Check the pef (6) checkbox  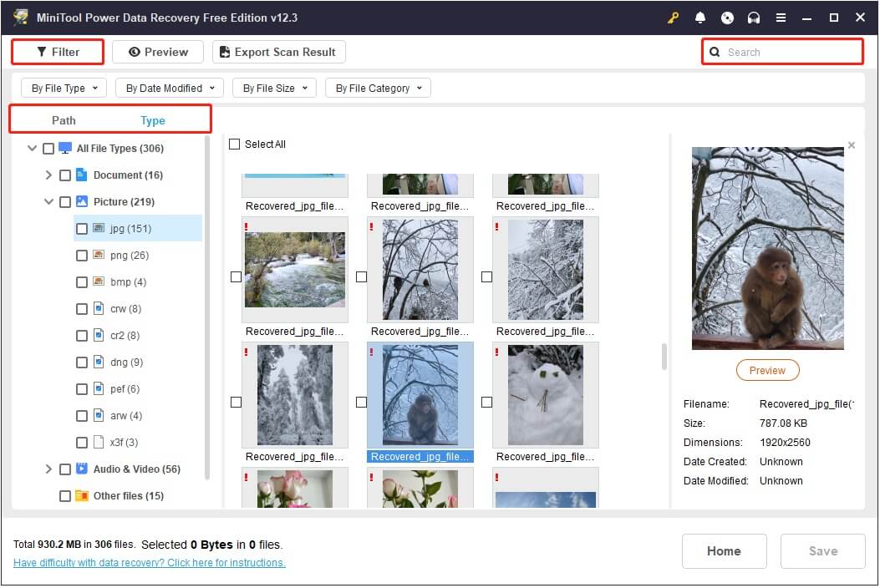pyautogui.click(x=82, y=389)
